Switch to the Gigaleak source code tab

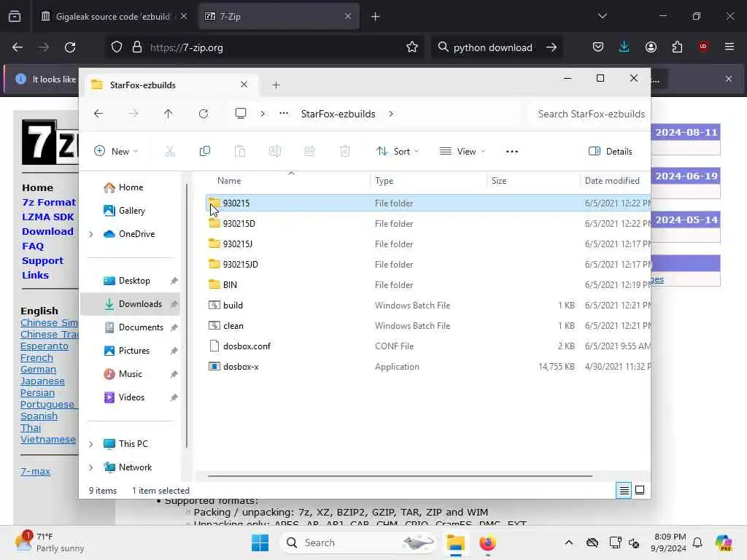113,17
